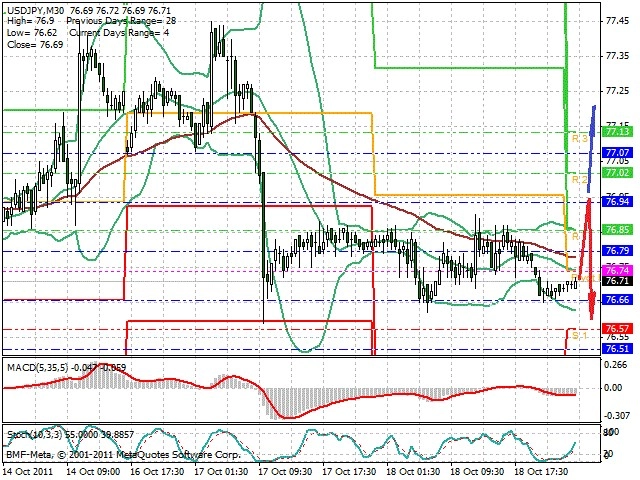This screenshot has width=640, height=480.
Task: Click the 76.94 blue price label
Action: tap(617, 202)
